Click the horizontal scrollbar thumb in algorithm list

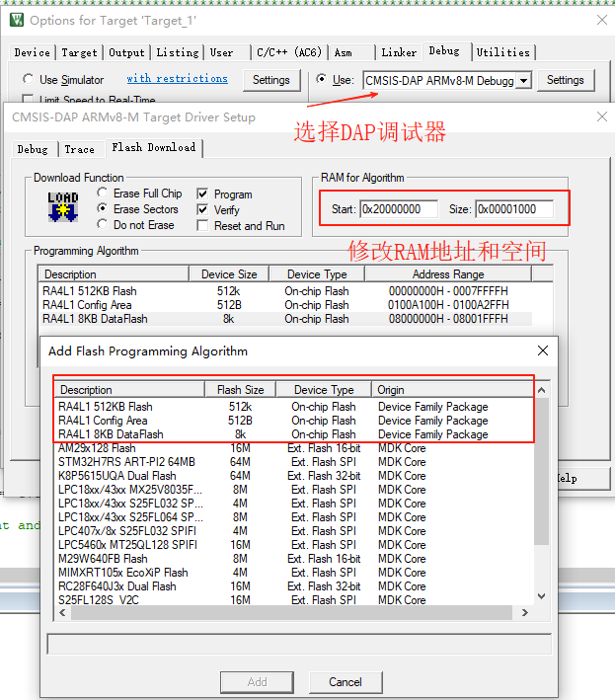coord(291,613)
